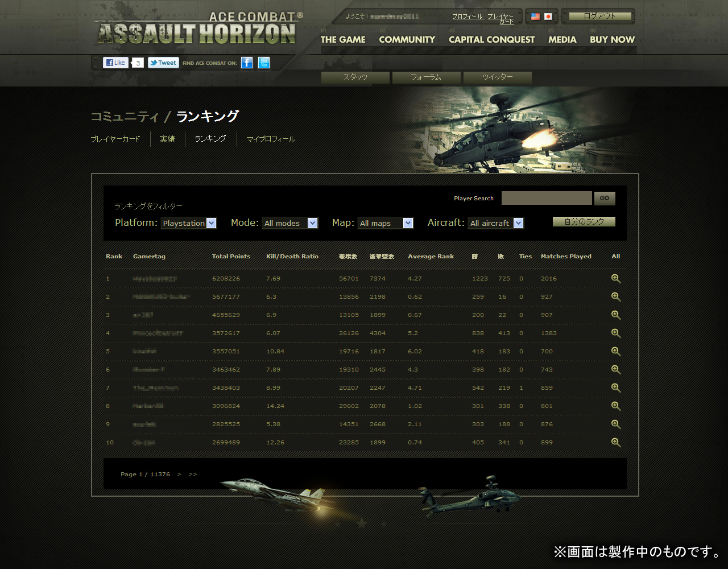This screenshot has width=728, height=569.
Task: Inspect rank 4 player with 3572617 points
Action: click(616, 333)
